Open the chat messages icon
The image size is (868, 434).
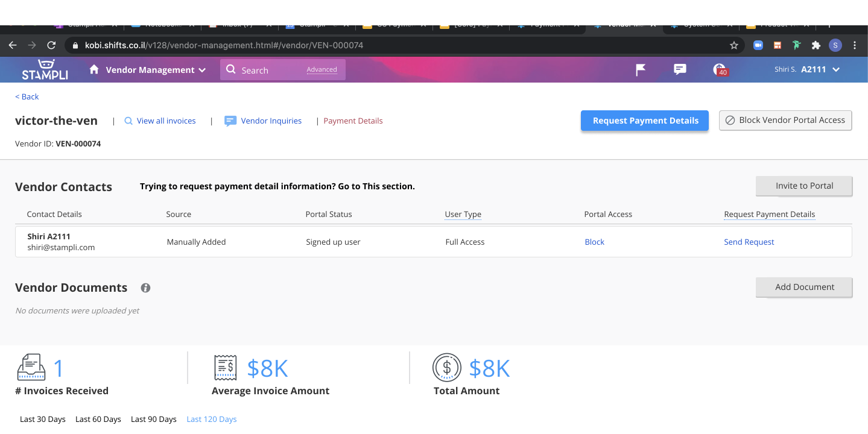pyautogui.click(x=680, y=69)
